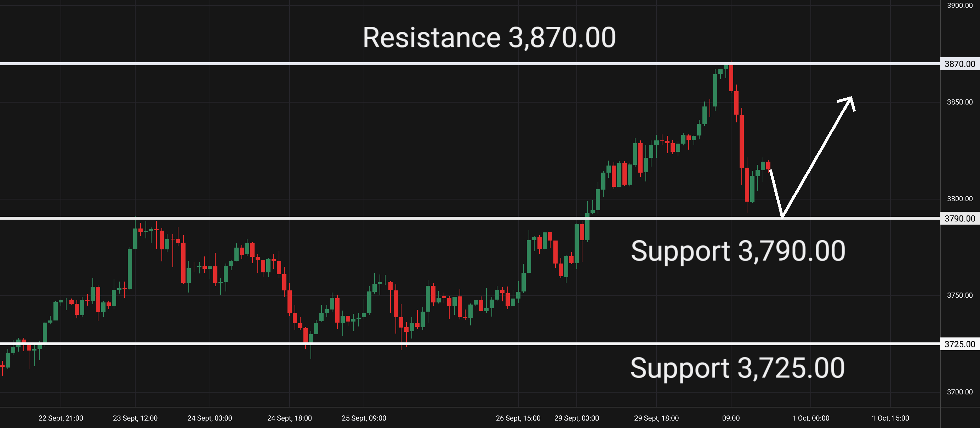Image resolution: width=980 pixels, height=428 pixels.
Task: Select the Support 3,790.00 text annotation
Action: click(x=738, y=251)
